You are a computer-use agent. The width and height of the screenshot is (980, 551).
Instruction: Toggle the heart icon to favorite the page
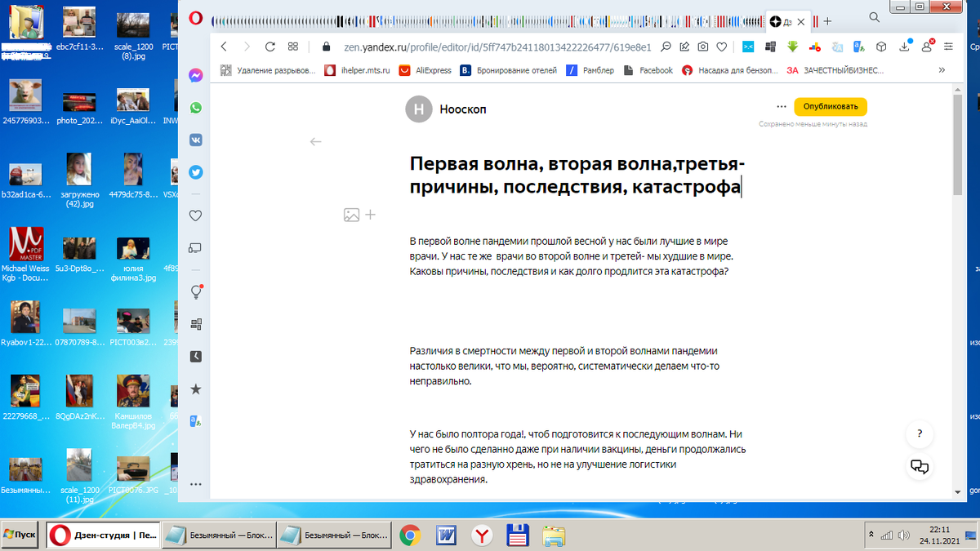(721, 47)
